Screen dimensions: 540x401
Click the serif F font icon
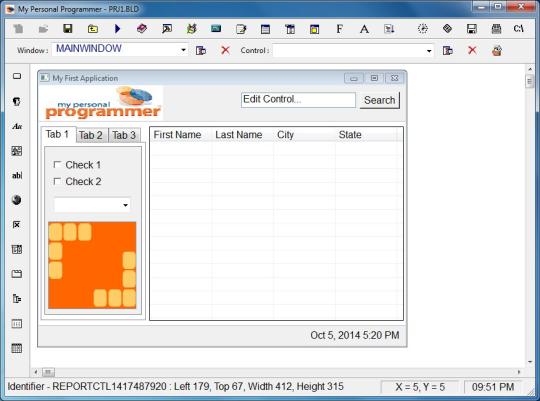click(340, 29)
